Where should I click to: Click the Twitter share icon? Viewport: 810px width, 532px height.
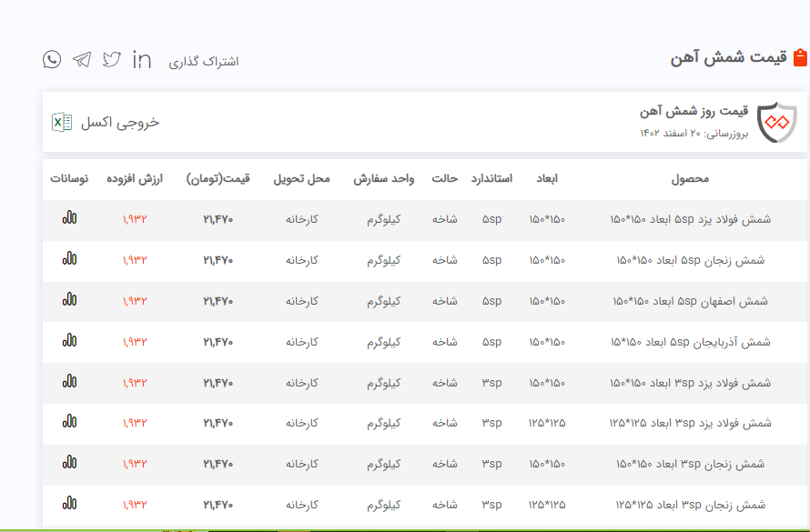(112, 60)
